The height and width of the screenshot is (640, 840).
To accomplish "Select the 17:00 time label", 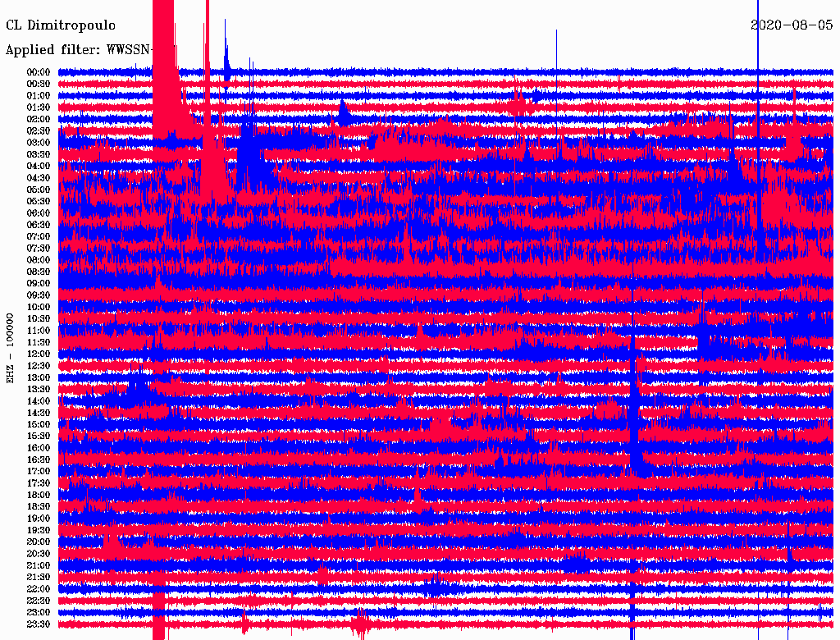I will [x=39, y=471].
